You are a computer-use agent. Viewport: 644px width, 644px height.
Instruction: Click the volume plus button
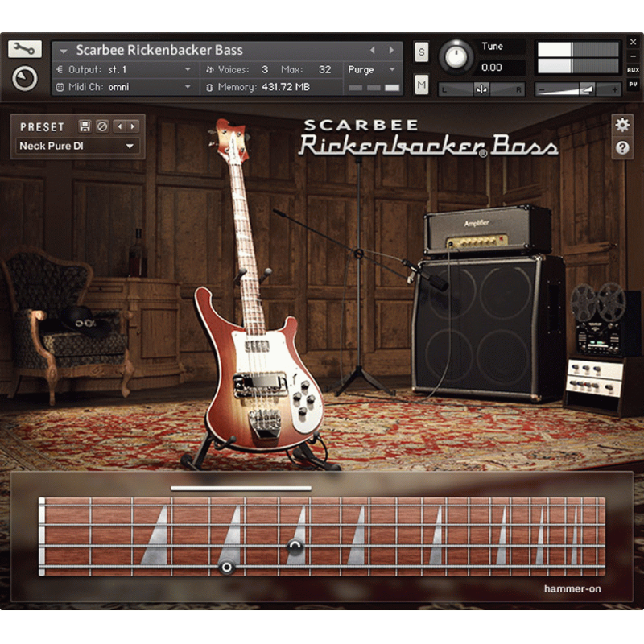[x=614, y=89]
